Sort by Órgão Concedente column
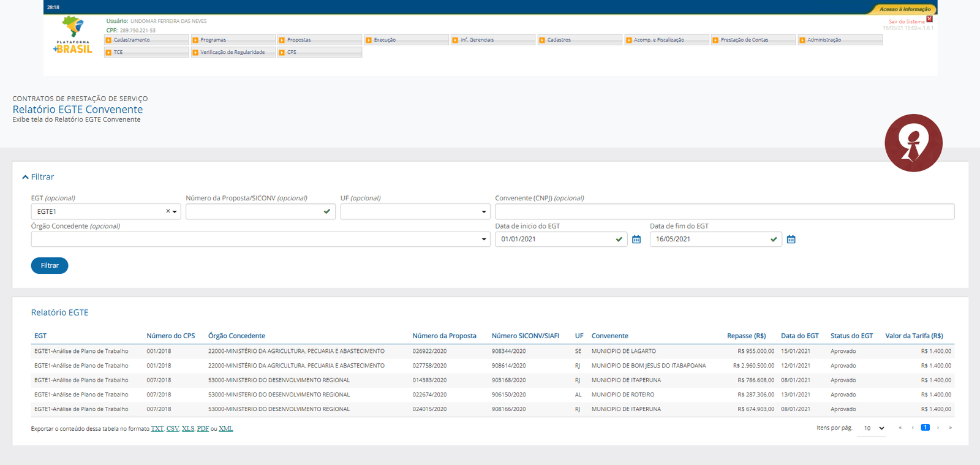Screen dimensions: 980x465 (x=236, y=336)
